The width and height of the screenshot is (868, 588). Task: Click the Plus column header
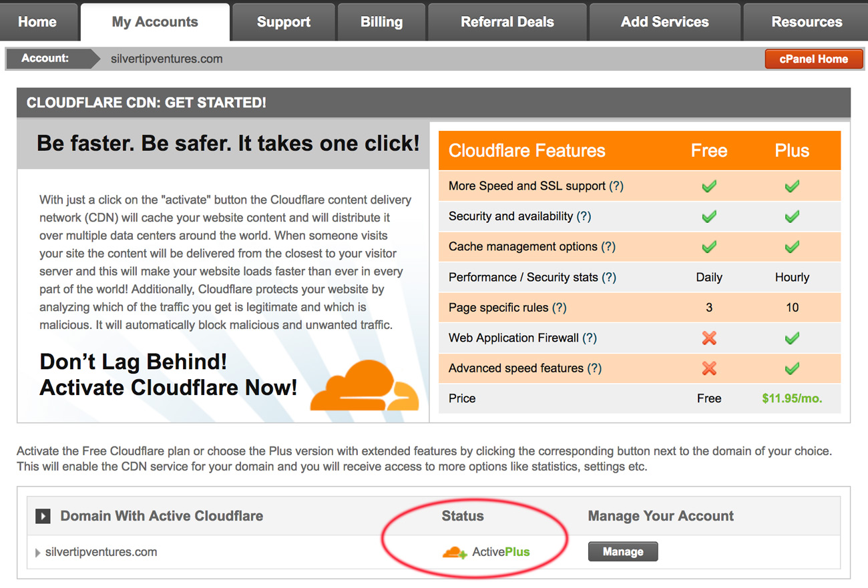[x=792, y=151]
